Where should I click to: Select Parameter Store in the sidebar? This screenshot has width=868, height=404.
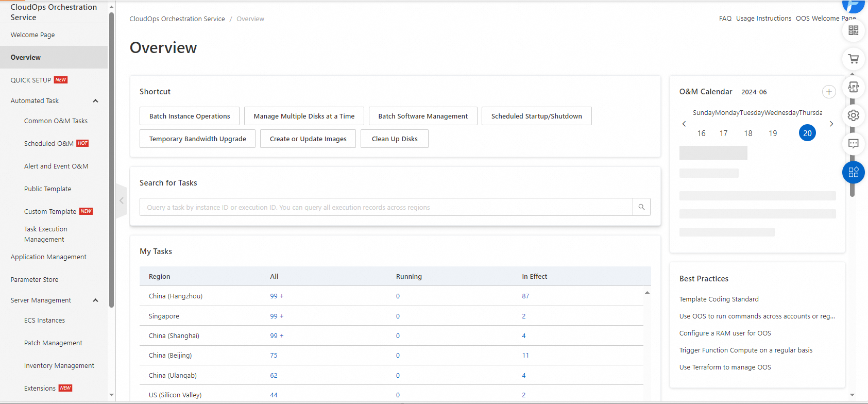[x=35, y=280]
